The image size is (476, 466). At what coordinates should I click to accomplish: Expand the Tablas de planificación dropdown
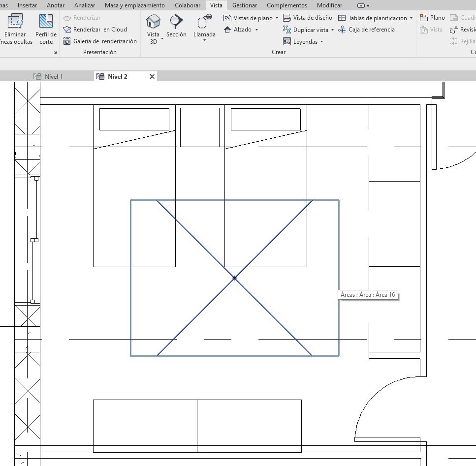tap(411, 18)
